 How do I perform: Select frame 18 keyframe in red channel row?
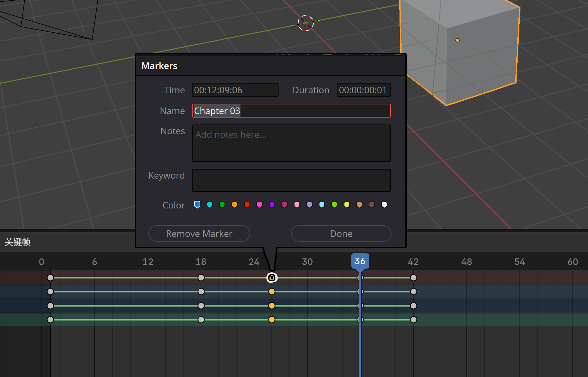[201, 277]
